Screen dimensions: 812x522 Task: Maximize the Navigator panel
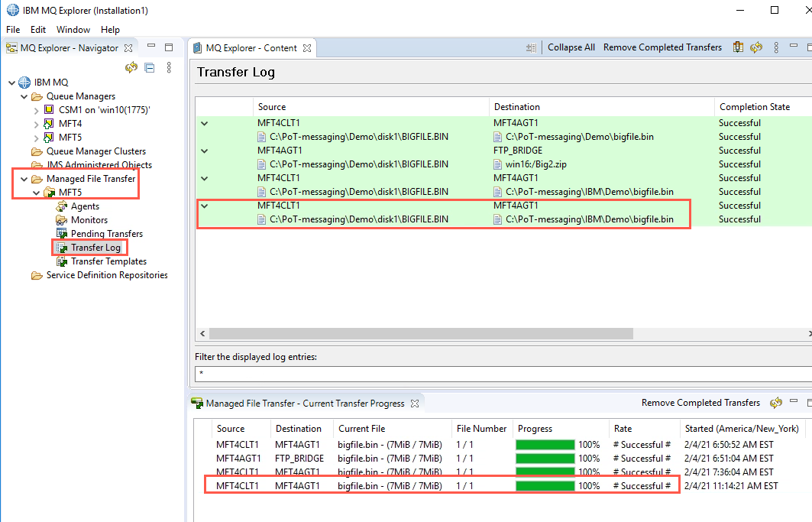point(169,47)
